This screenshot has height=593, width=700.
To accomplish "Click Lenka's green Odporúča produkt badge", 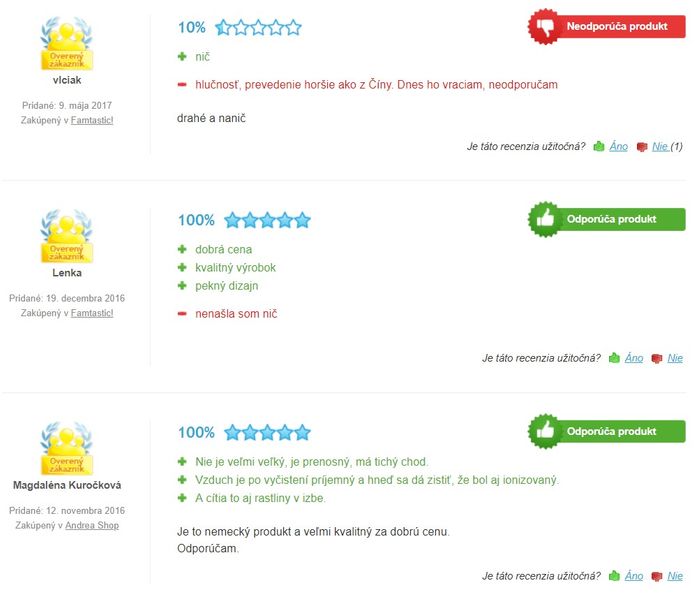I will tap(607, 219).
